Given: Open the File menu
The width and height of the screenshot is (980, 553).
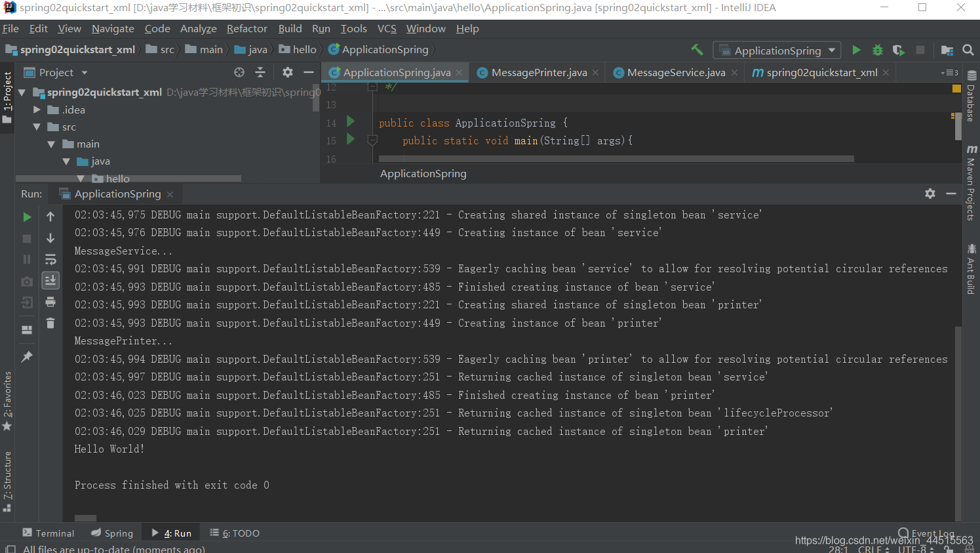Looking at the screenshot, I should (10, 29).
